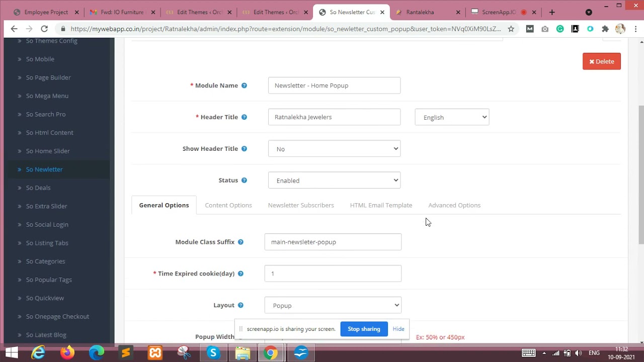Viewport: 644px width, 362px height.
Task: Open the Advanced Options tab
Action: (x=454, y=205)
